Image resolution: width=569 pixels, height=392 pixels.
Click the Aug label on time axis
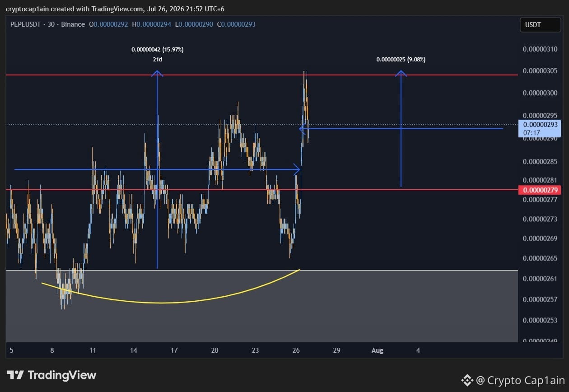[377, 350]
